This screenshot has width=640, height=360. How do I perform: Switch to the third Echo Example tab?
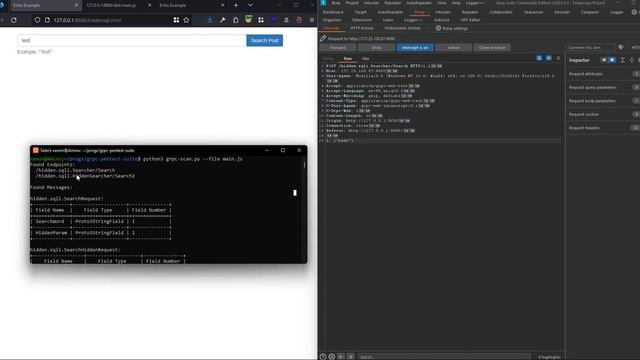coord(191,5)
